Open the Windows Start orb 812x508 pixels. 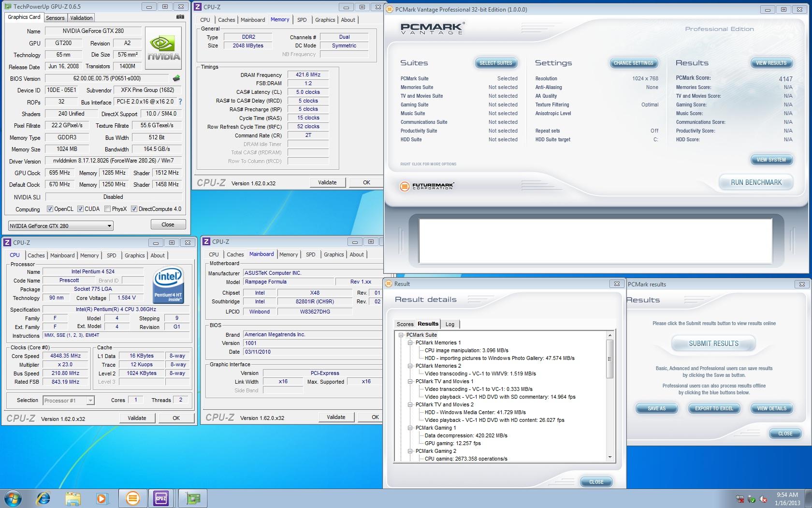13,498
